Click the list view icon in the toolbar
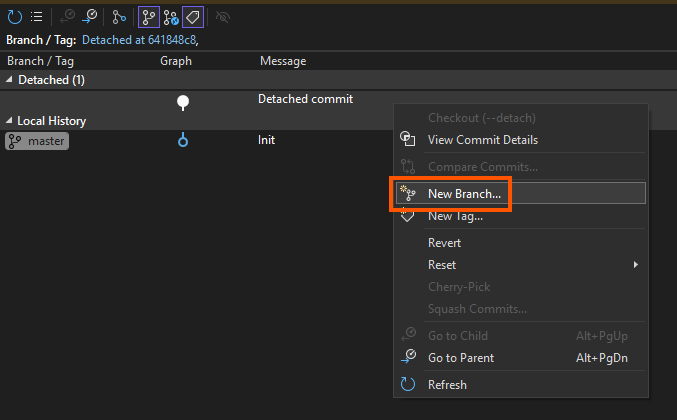Viewport: 677px width, 420px height. 37,17
